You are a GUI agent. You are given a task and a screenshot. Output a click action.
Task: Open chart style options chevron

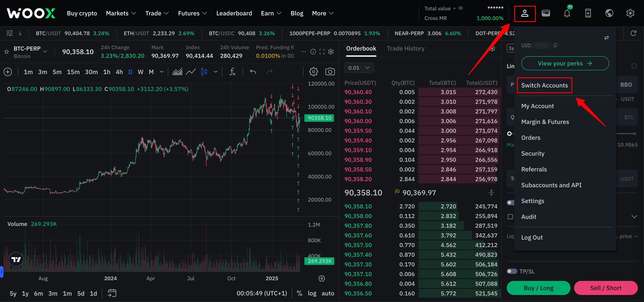tap(216, 72)
